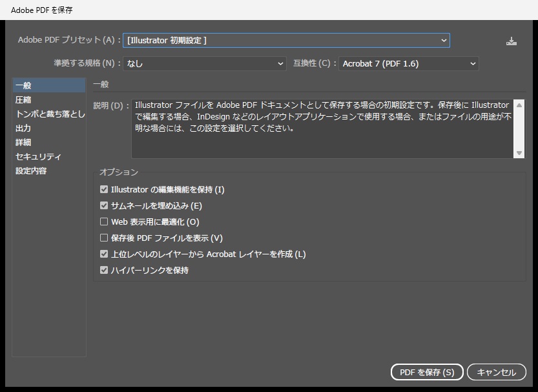The image size is (538, 392).
Task: Toggle ハイパーリンクを保持 checkbox
Action: pyautogui.click(x=103, y=270)
